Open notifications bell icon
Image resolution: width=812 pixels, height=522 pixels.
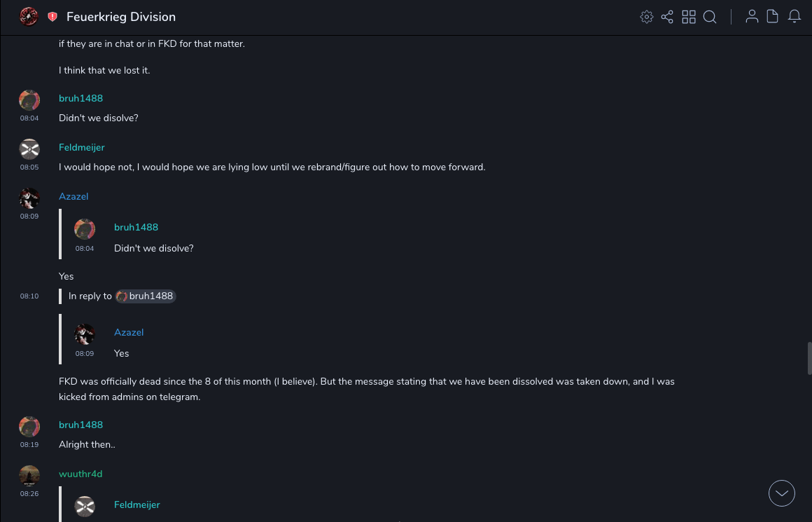click(x=794, y=17)
